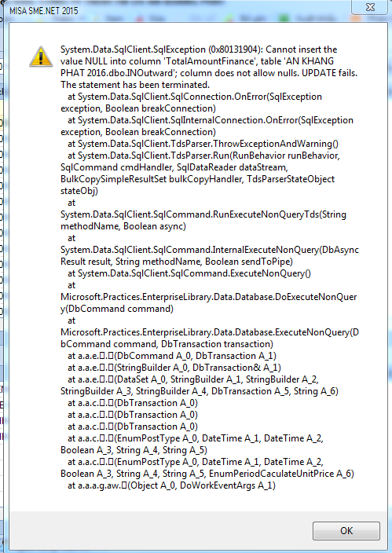Screen dimensions: 392x553
Task: Select the RunExecuteNonQueryTds stack trace line
Action: [x=203, y=214]
